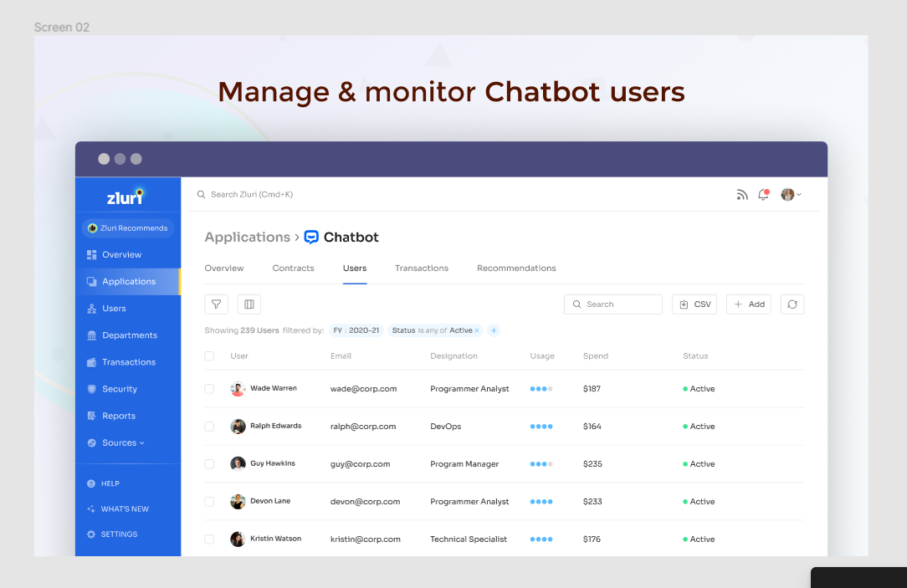Click the CSV export button

694,304
